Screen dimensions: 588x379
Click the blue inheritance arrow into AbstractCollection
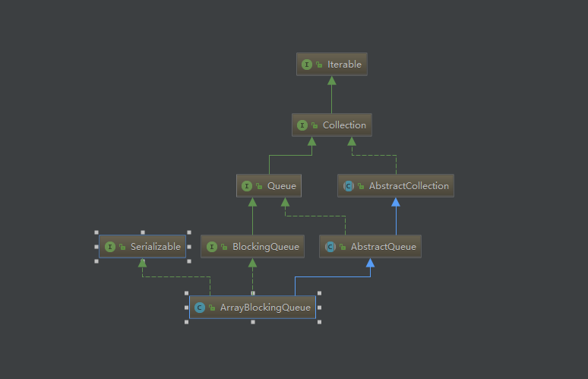click(x=396, y=203)
